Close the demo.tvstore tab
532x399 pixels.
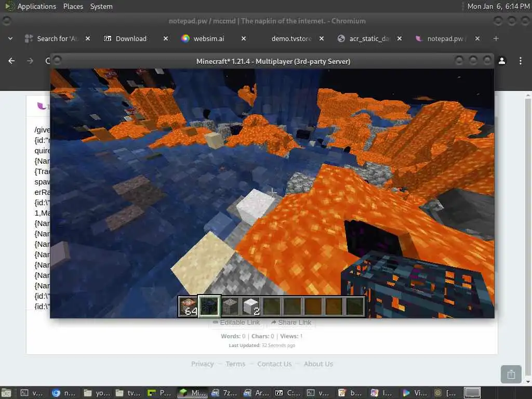tap(322, 38)
